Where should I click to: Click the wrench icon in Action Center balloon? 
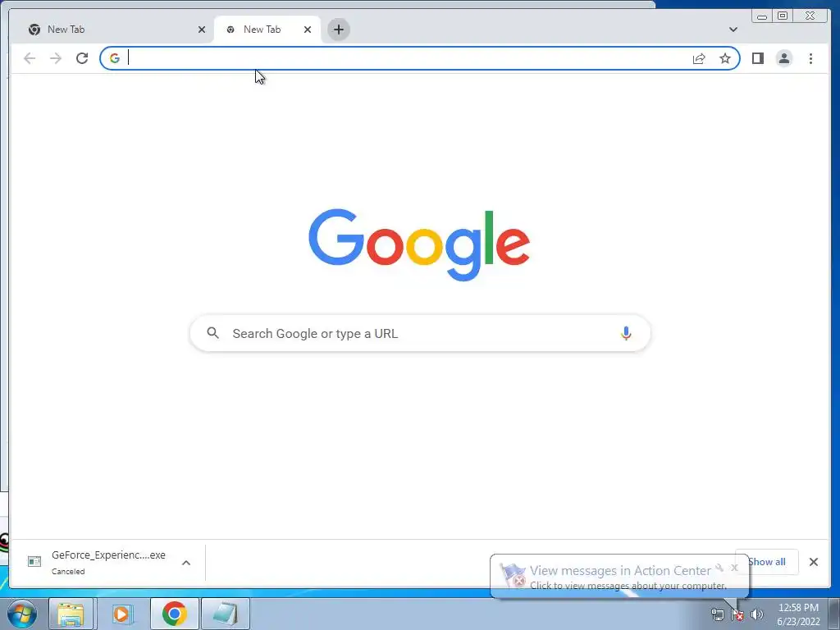coord(719,568)
